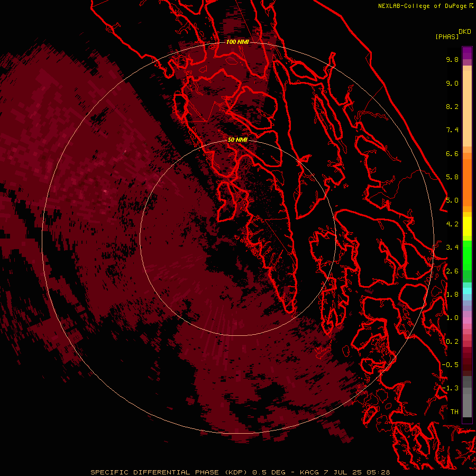Click the DKD product label above the legend
The width and height of the screenshot is (476, 476).
pos(465,31)
